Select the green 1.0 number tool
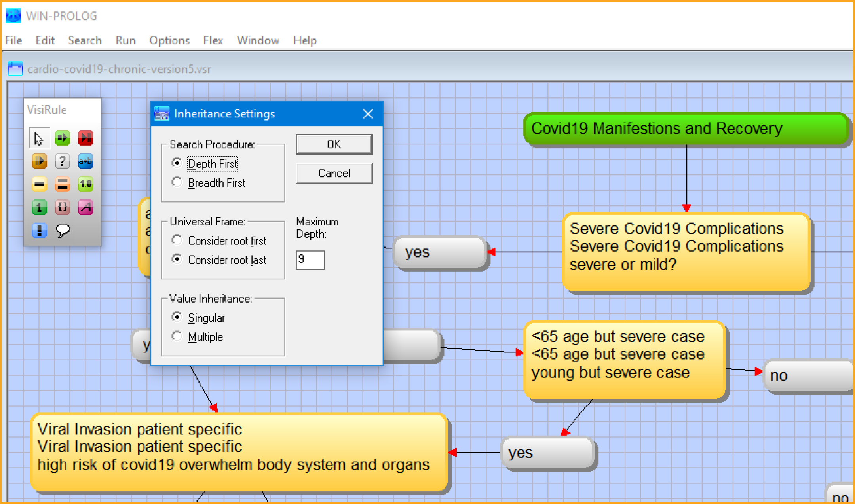This screenshot has height=504, width=855. tap(85, 184)
